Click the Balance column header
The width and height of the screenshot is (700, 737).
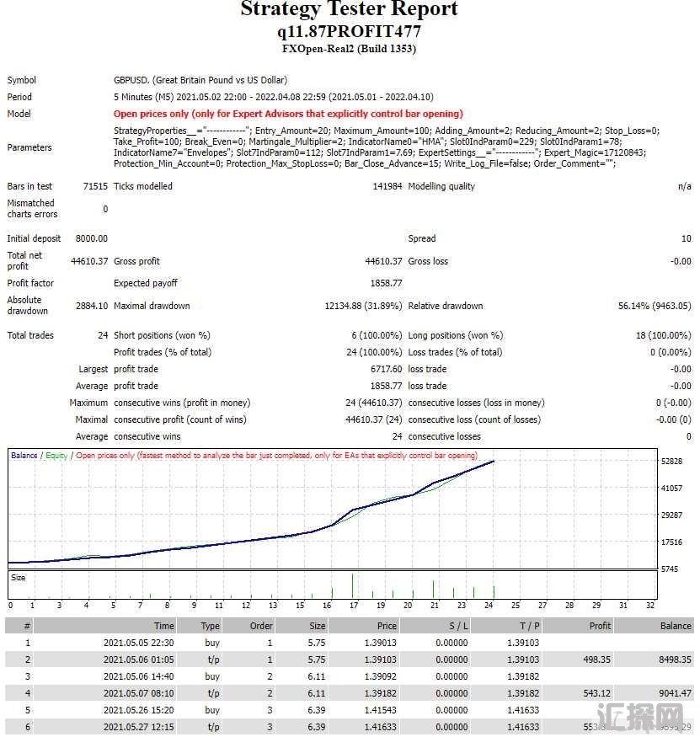pos(676,626)
